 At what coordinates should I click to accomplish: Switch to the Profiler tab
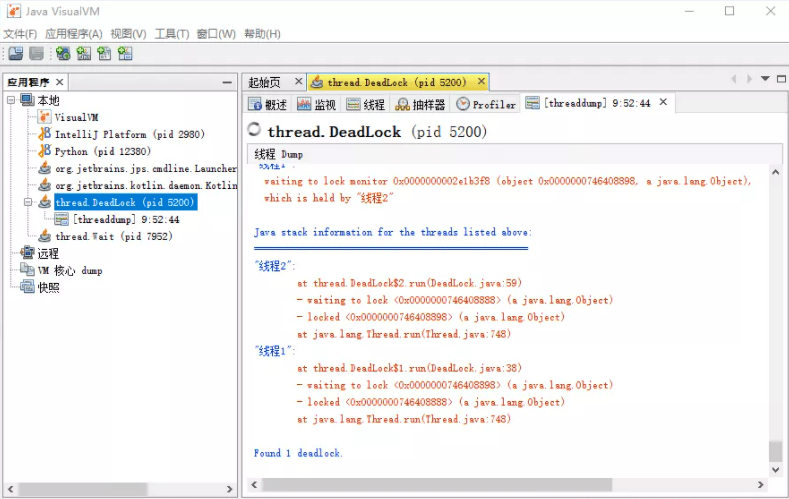486,104
